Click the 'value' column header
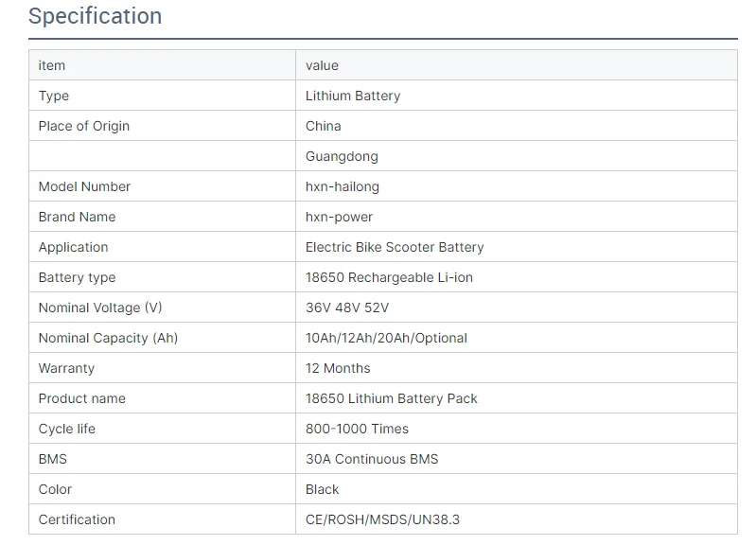 pyautogui.click(x=322, y=65)
